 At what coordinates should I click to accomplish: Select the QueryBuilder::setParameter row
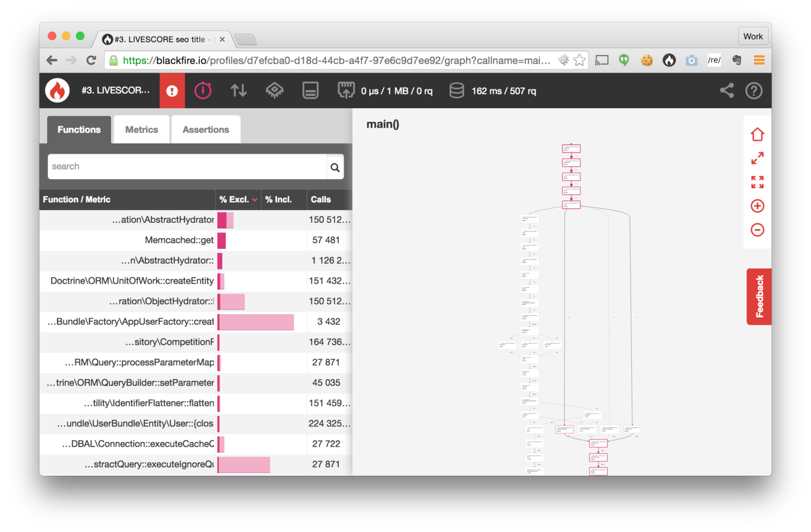[x=196, y=383]
